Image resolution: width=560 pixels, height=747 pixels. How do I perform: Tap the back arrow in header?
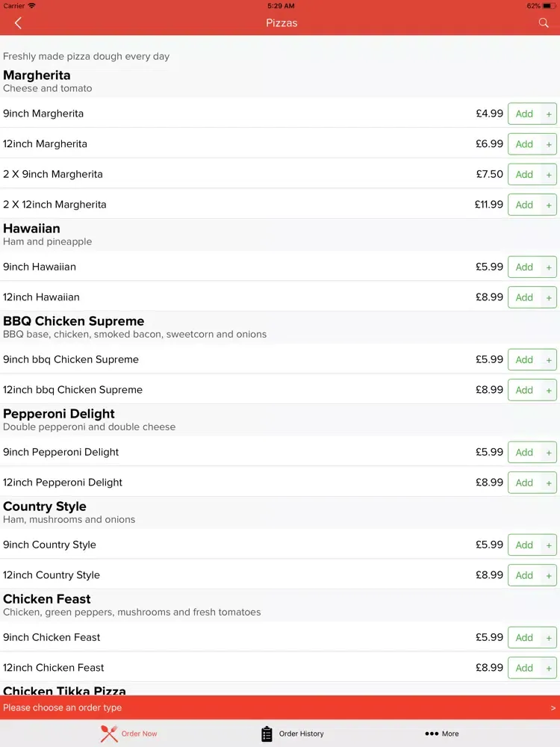click(x=18, y=23)
